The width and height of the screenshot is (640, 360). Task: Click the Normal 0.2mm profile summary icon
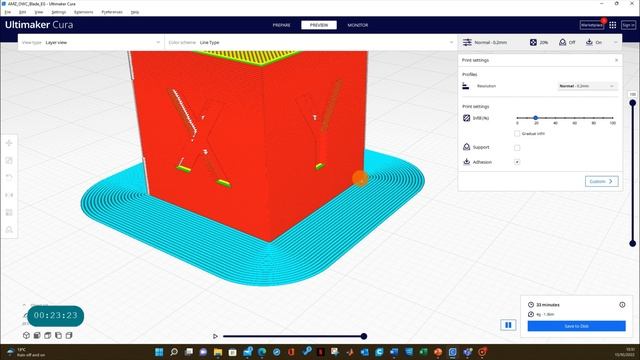tap(467, 42)
